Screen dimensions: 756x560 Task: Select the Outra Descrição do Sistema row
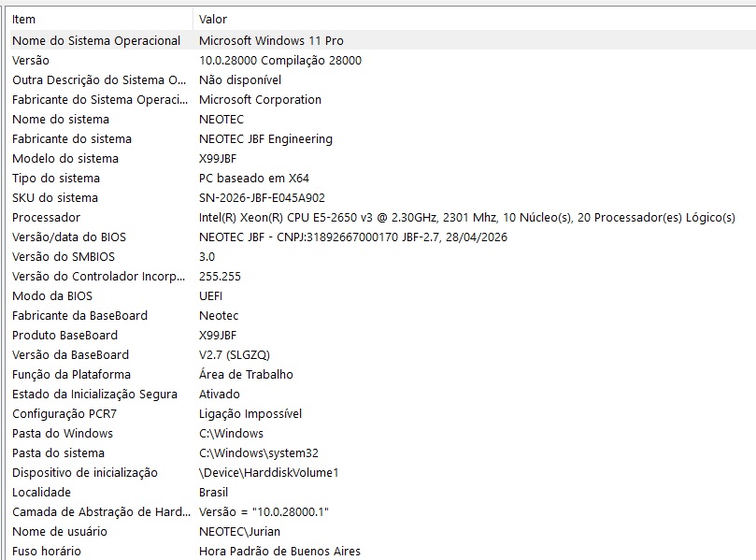pos(99,80)
